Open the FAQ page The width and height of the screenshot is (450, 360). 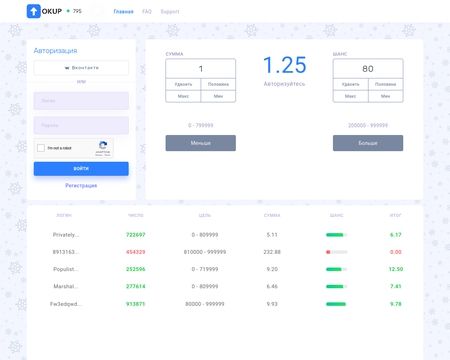147,12
